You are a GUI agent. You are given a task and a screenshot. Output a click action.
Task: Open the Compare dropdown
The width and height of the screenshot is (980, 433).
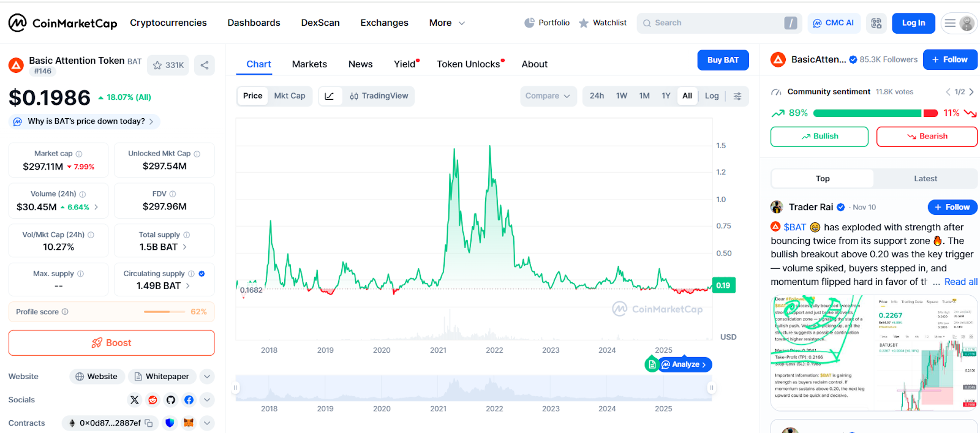548,96
